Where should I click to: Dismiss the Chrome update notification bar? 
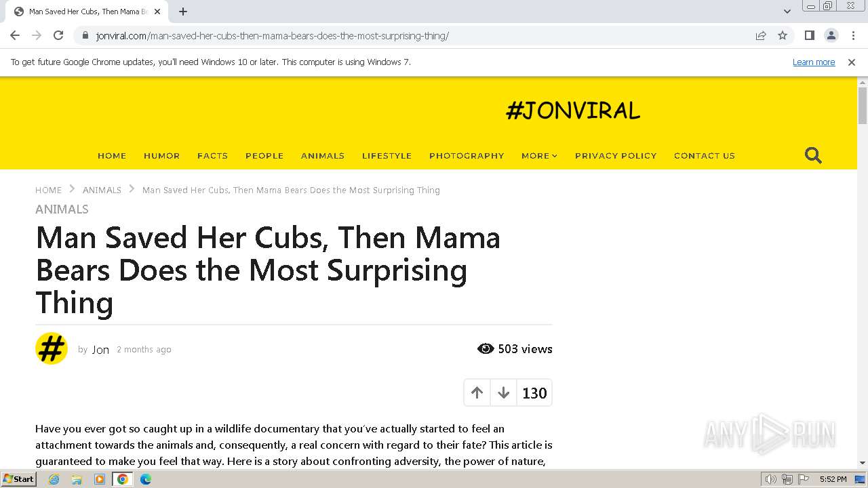click(x=851, y=62)
